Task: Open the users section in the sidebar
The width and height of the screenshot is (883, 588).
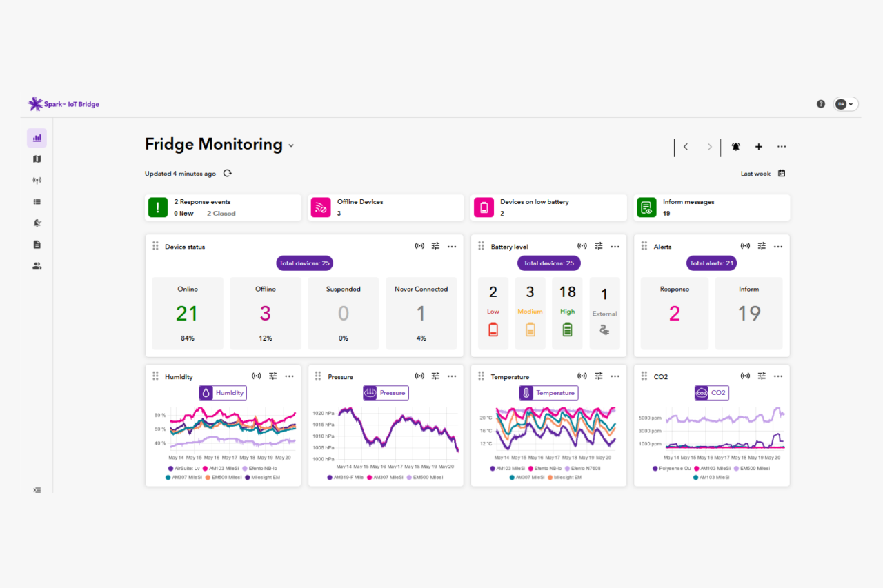Action: [37, 265]
